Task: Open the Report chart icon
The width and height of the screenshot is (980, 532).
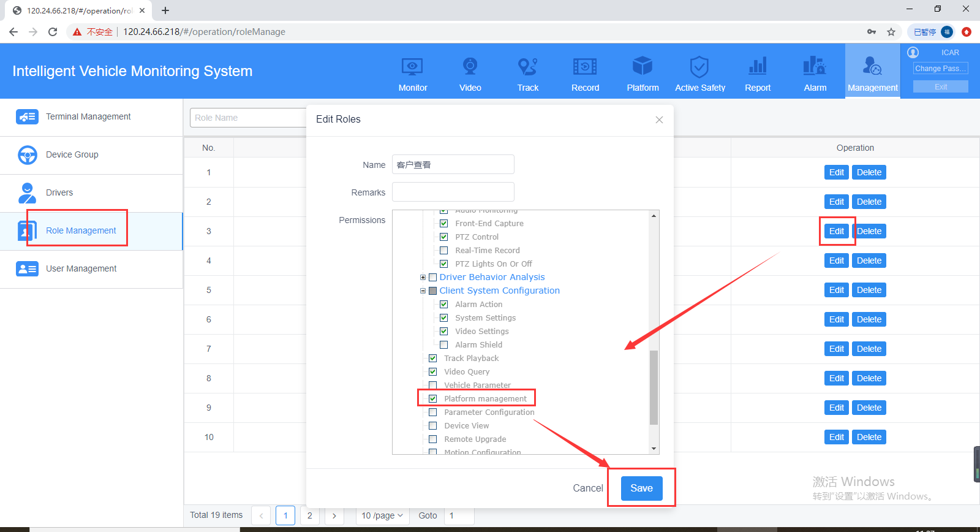Action: (758, 66)
